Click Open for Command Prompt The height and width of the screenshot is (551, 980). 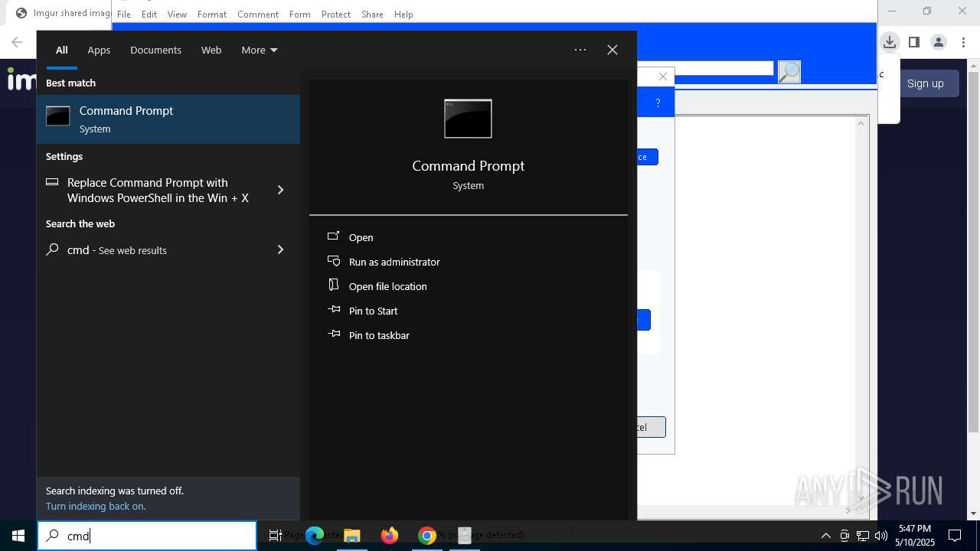(361, 237)
